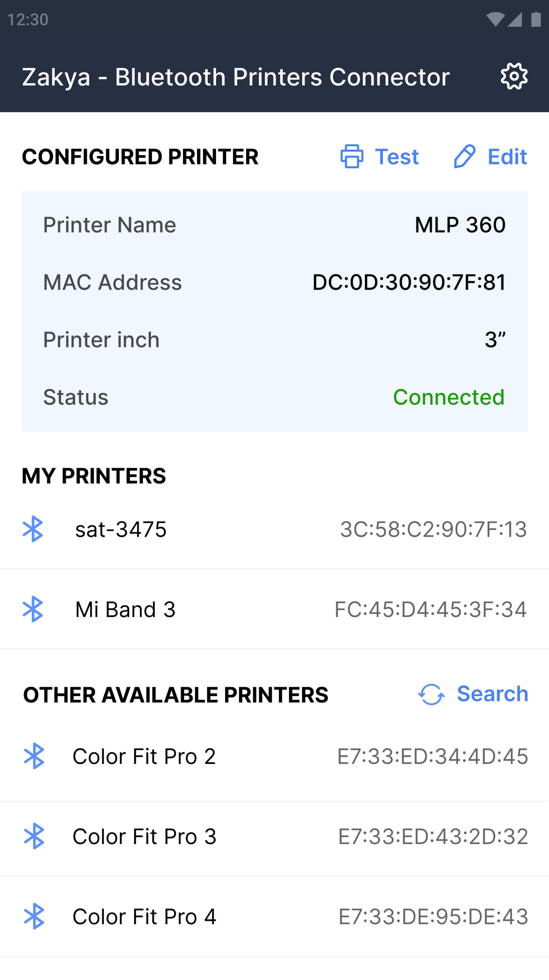The image size is (549, 980).
Task: Click the MAC address DC:0D:30:90:7F:81
Action: pyautogui.click(x=409, y=282)
